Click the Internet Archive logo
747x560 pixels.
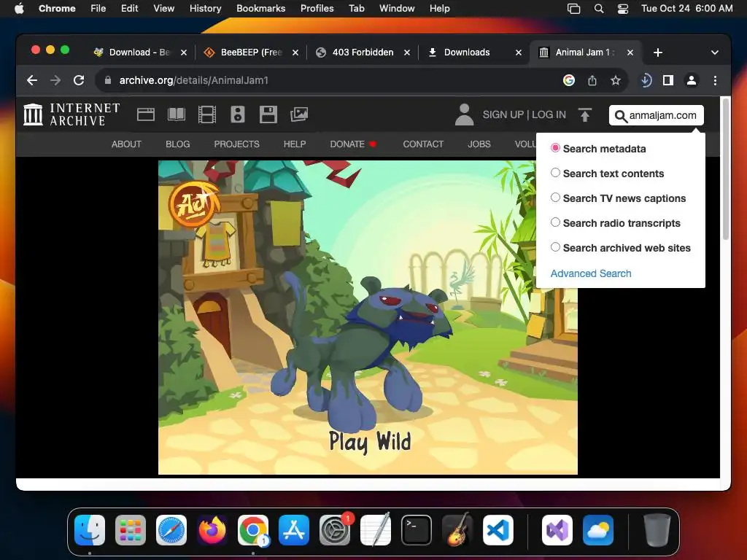pos(72,114)
